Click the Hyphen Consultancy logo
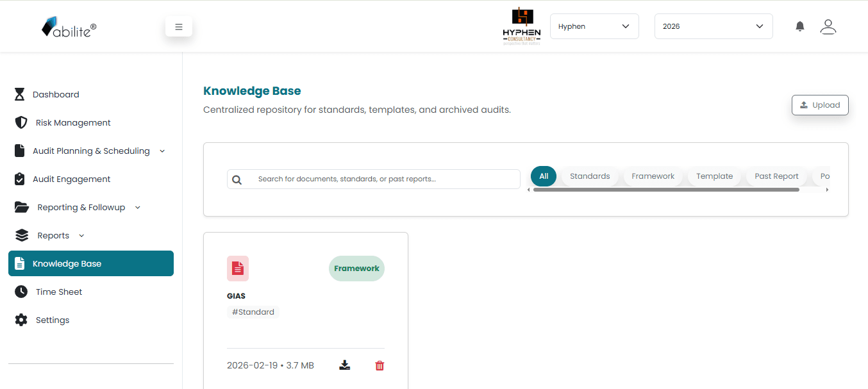 (x=522, y=26)
